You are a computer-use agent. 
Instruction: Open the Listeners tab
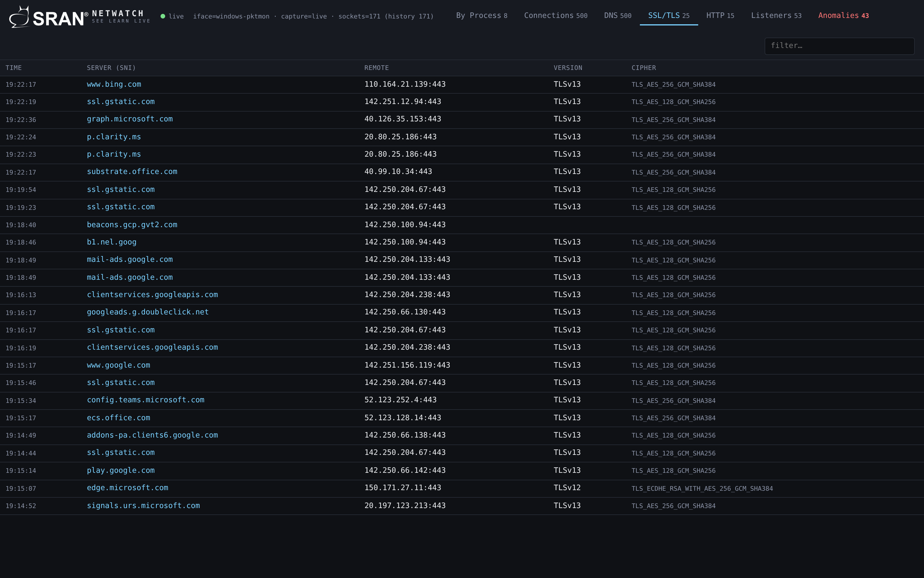coord(776,16)
